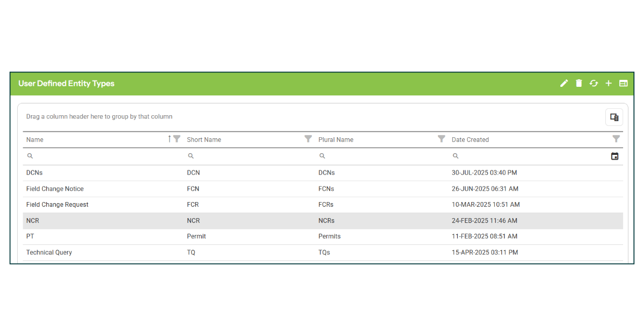Open the Date Created column filter
Image resolution: width=644 pixels, height=336 pixels.
[x=616, y=139]
